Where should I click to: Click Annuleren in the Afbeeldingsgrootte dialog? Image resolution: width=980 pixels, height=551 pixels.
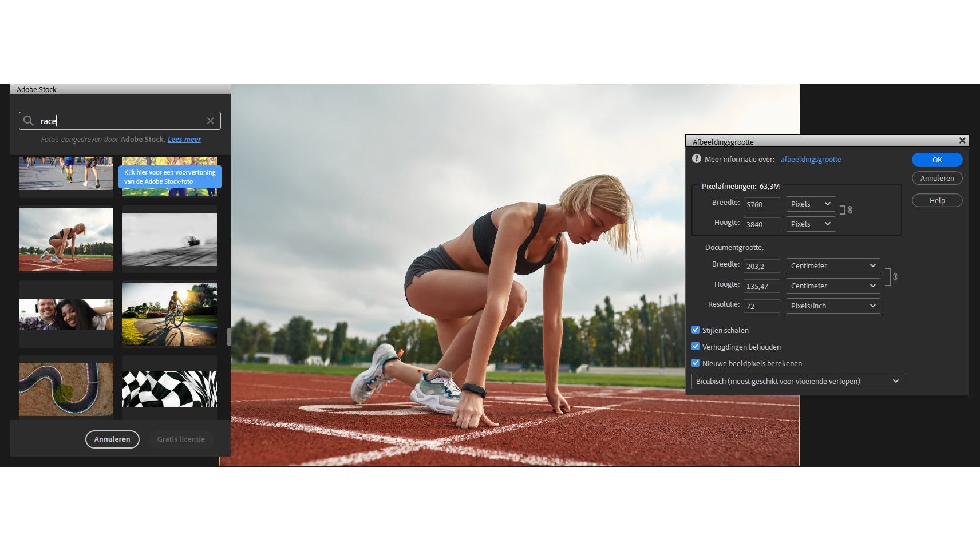click(937, 178)
